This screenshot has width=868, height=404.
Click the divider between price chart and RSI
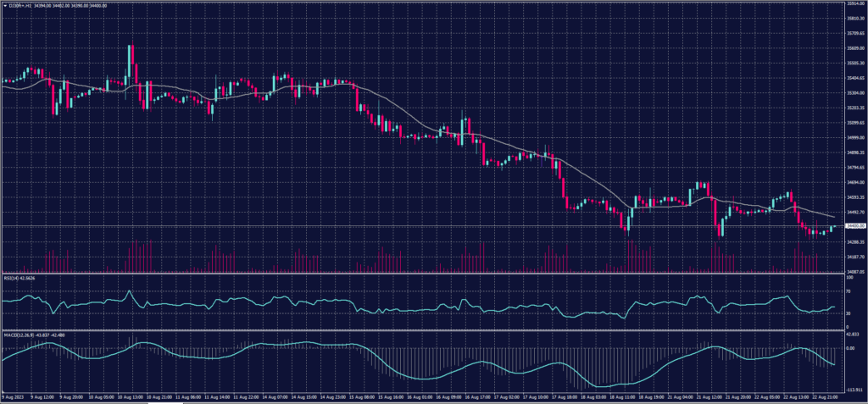(x=424, y=274)
